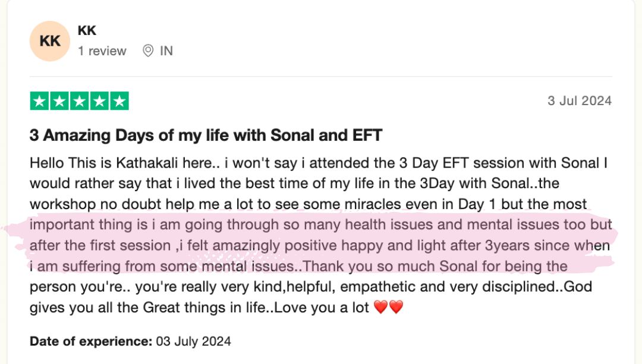Click the fourth green rating star

point(99,101)
